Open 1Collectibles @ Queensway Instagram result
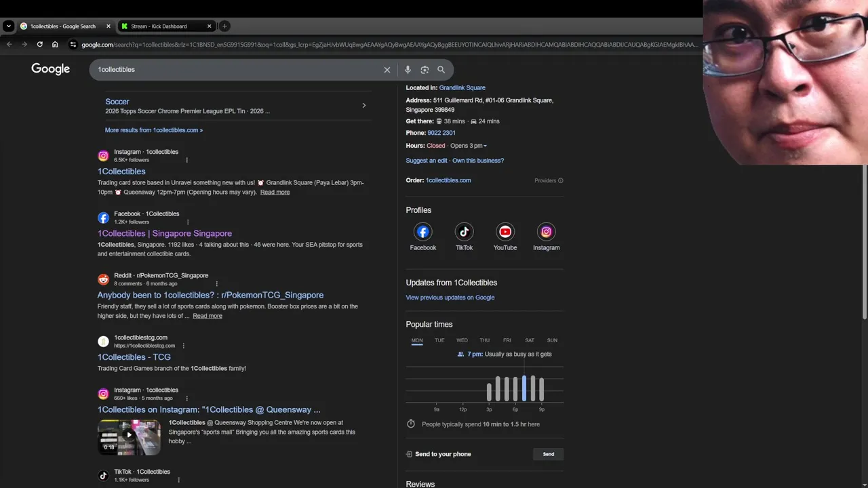Viewport: 868px width, 488px height. coord(209,410)
